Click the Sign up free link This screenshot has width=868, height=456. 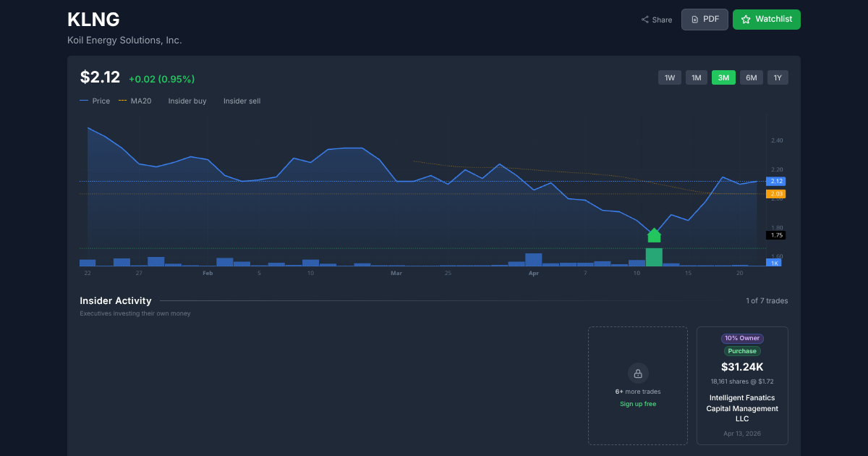(x=638, y=404)
